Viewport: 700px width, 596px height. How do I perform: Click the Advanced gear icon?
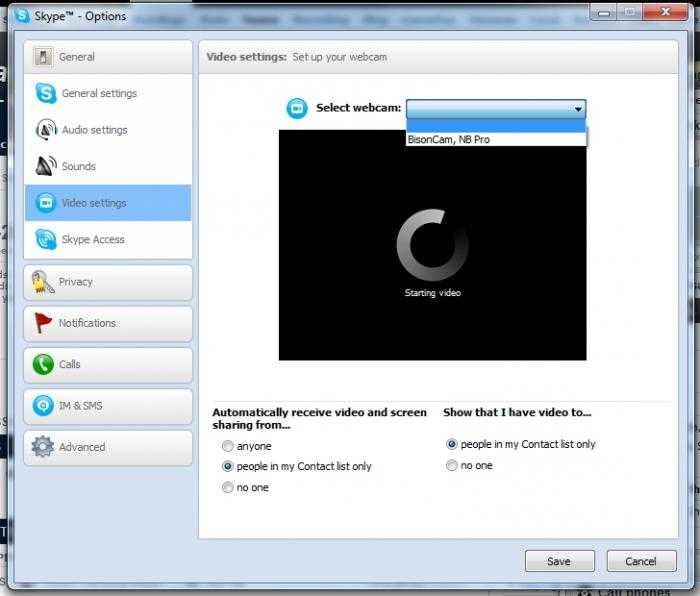[x=43, y=446]
